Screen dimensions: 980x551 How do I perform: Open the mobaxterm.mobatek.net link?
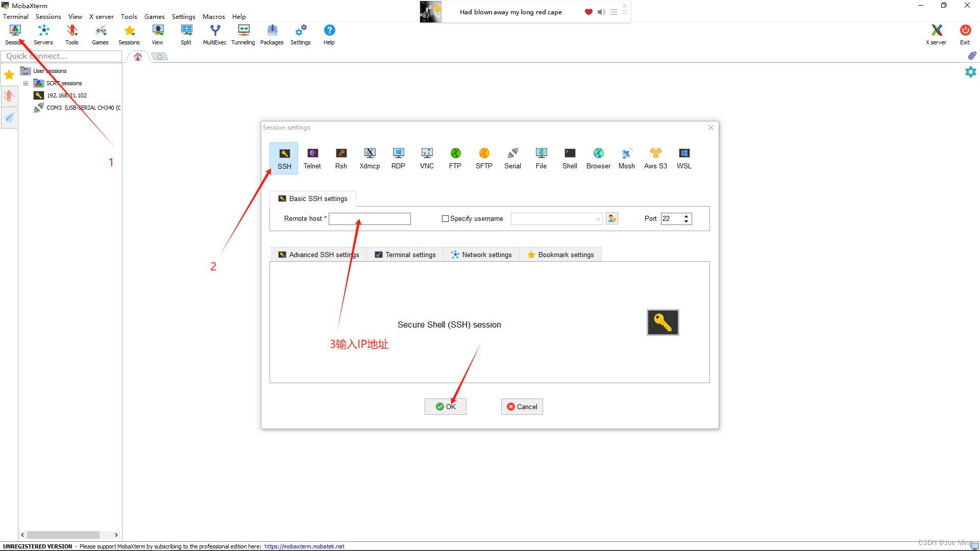click(304, 546)
